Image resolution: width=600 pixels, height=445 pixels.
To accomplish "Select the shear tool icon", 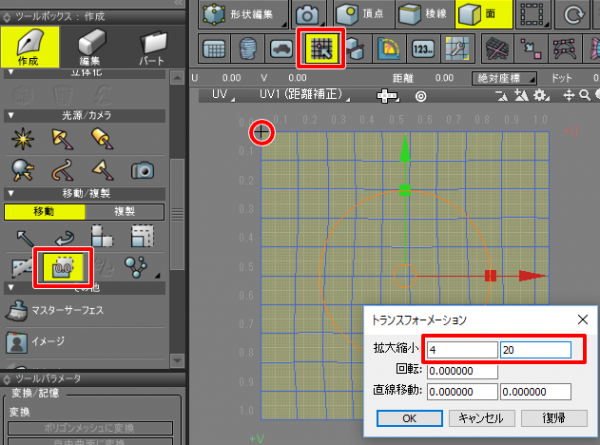I will pos(22,268).
